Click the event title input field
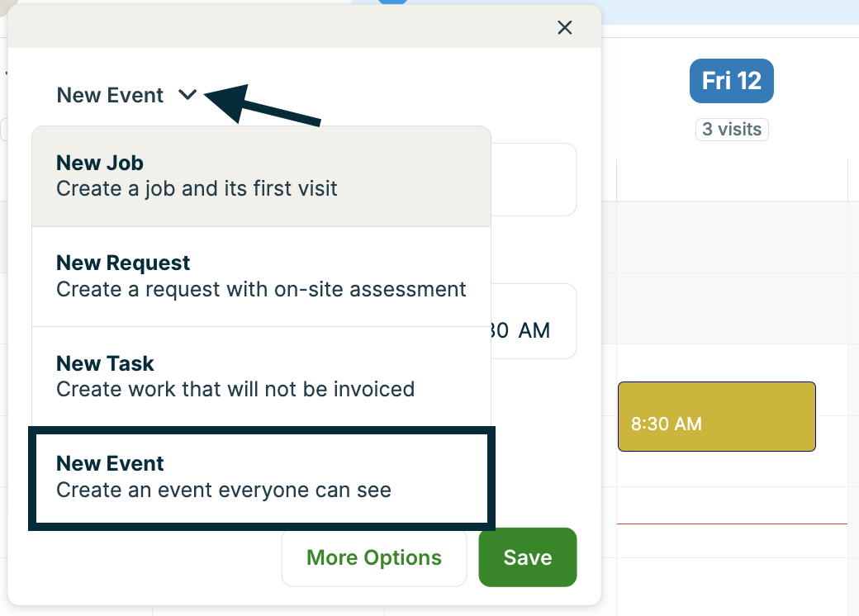 tap(537, 179)
